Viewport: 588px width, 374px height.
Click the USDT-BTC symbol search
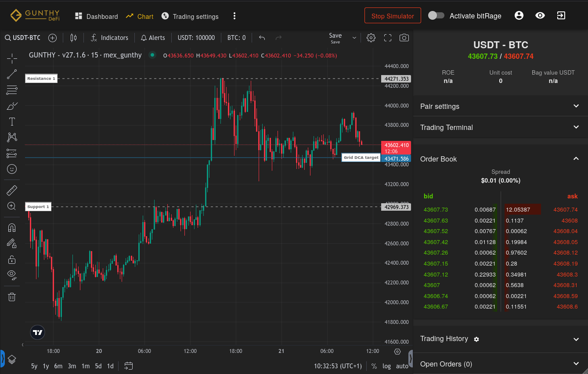click(x=23, y=38)
